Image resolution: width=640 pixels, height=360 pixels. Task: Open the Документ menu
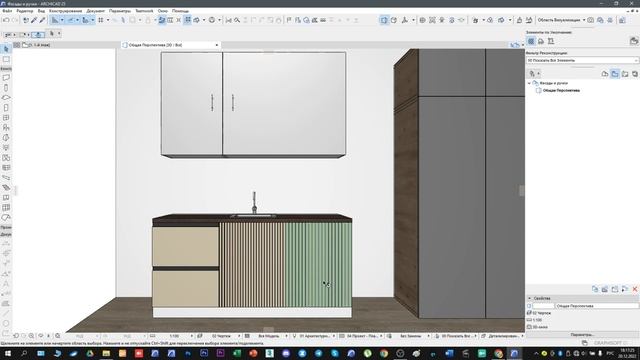click(x=96, y=11)
